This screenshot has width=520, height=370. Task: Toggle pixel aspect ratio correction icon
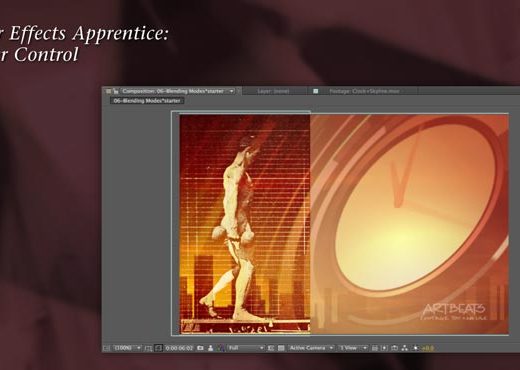tap(374, 348)
